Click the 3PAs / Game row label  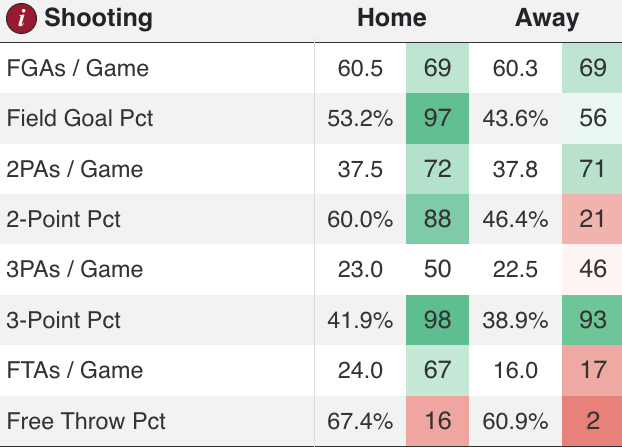[75, 270]
